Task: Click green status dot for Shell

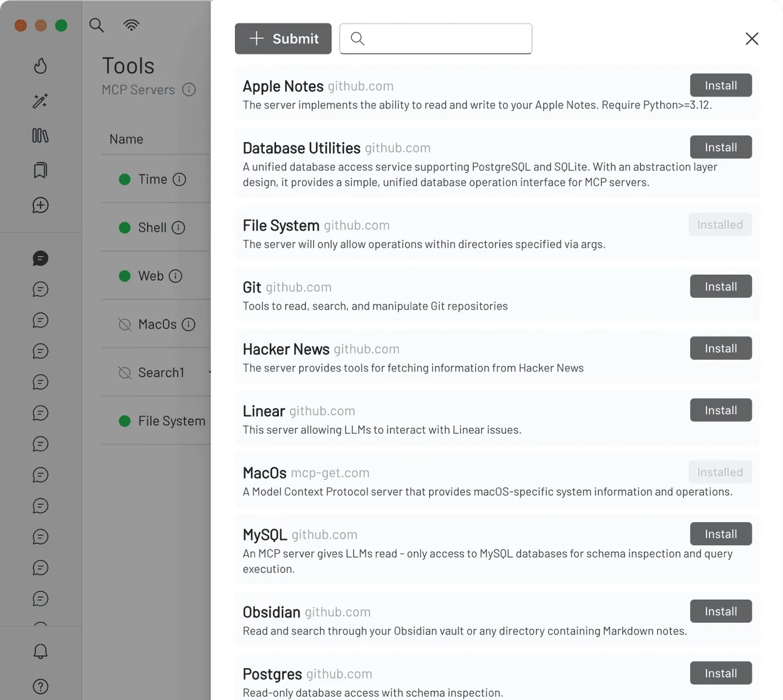Action: [x=125, y=228]
